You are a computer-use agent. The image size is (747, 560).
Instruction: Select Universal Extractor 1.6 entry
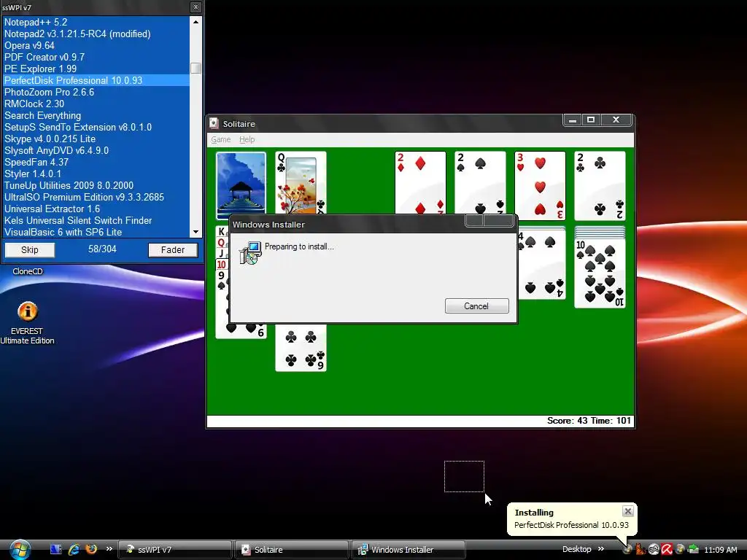click(x=96, y=209)
